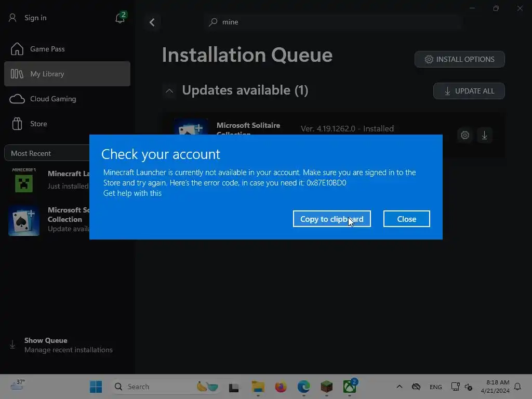
Task: Click the 'Get help with this' link
Action: pos(132,193)
